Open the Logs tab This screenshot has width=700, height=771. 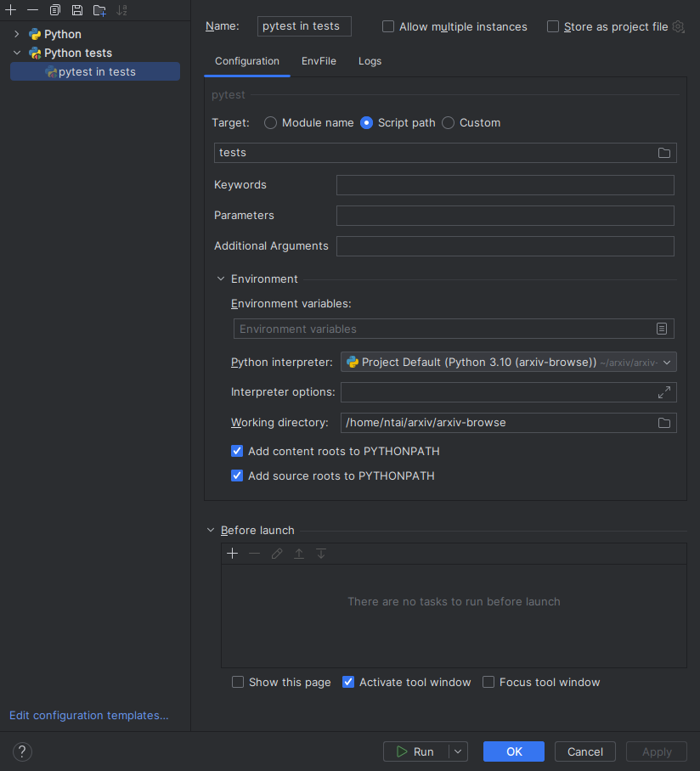click(x=370, y=61)
